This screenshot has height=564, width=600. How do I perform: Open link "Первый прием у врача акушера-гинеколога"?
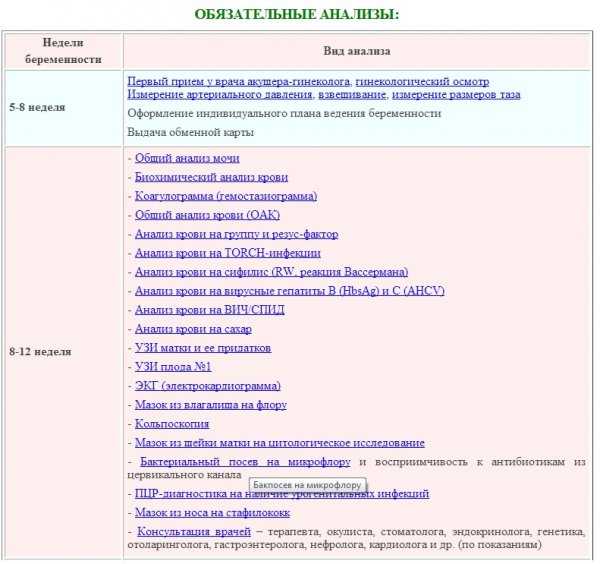pos(238,82)
